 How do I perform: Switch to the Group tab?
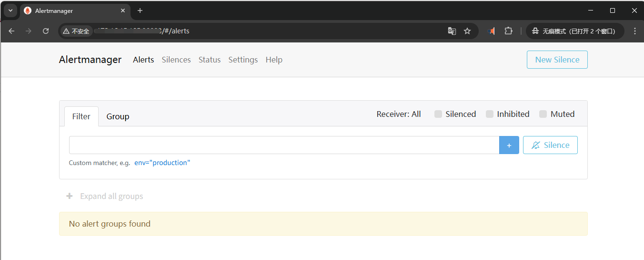118,116
